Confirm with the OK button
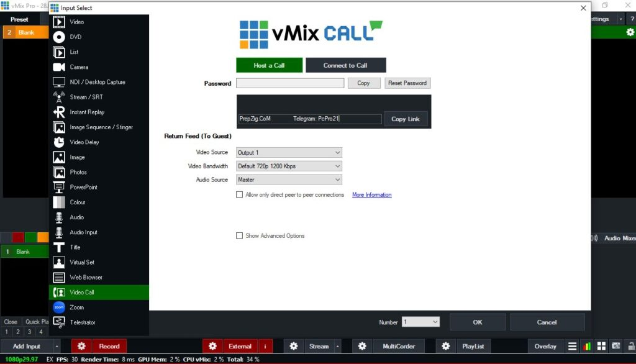The height and width of the screenshot is (364, 636). point(478,322)
